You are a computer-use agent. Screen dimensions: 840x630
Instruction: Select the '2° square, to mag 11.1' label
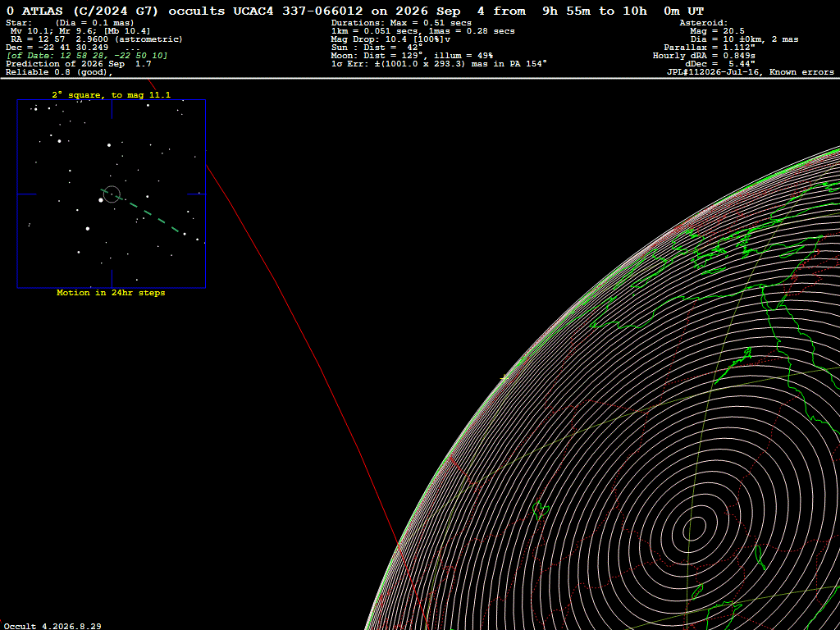[112, 95]
